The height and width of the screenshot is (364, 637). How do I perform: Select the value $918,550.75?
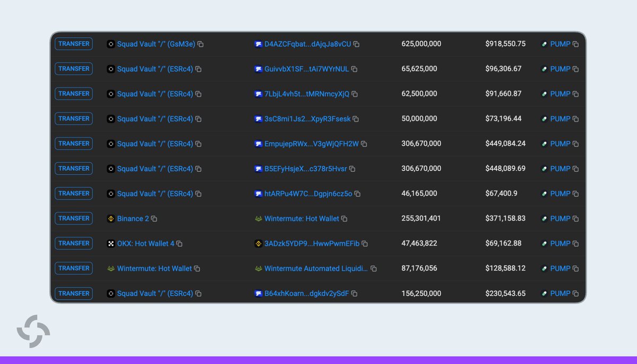tap(505, 44)
